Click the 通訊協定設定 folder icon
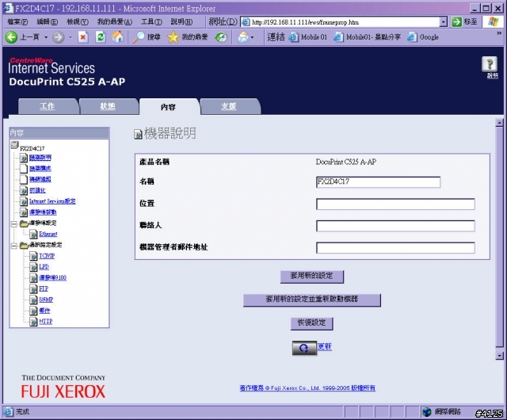Image resolution: width=507 pixels, height=420 pixels. 25,246
